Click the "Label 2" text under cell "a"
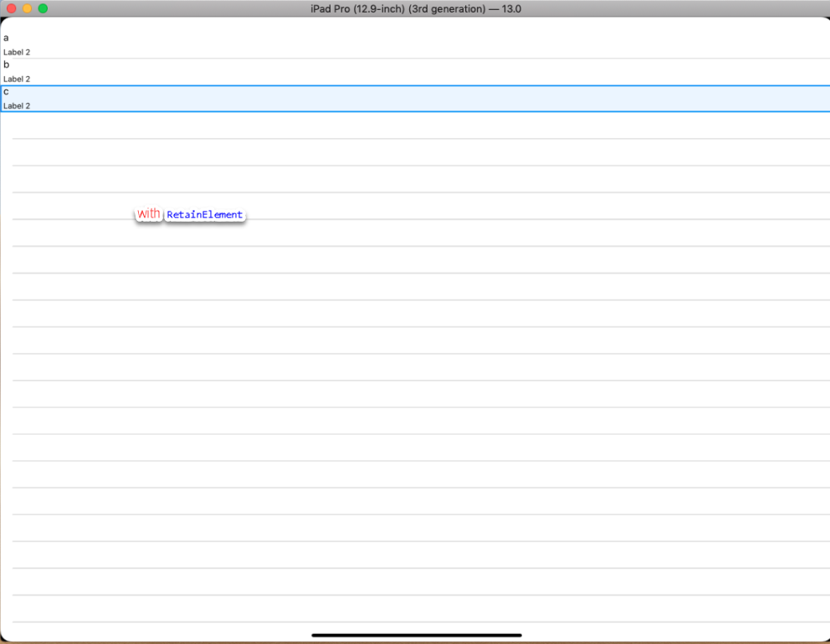The image size is (830, 644). point(17,52)
